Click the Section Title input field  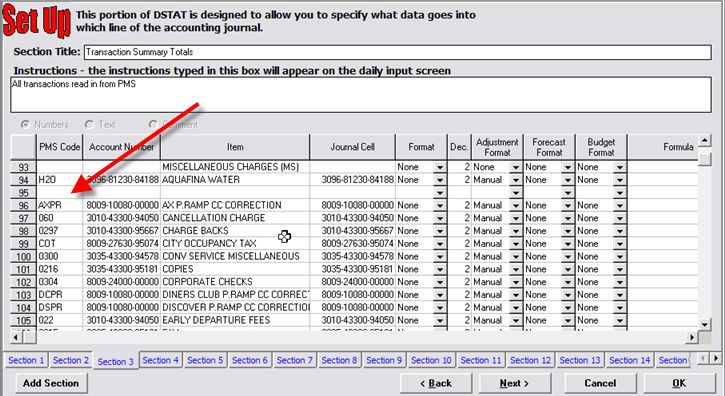(398, 52)
